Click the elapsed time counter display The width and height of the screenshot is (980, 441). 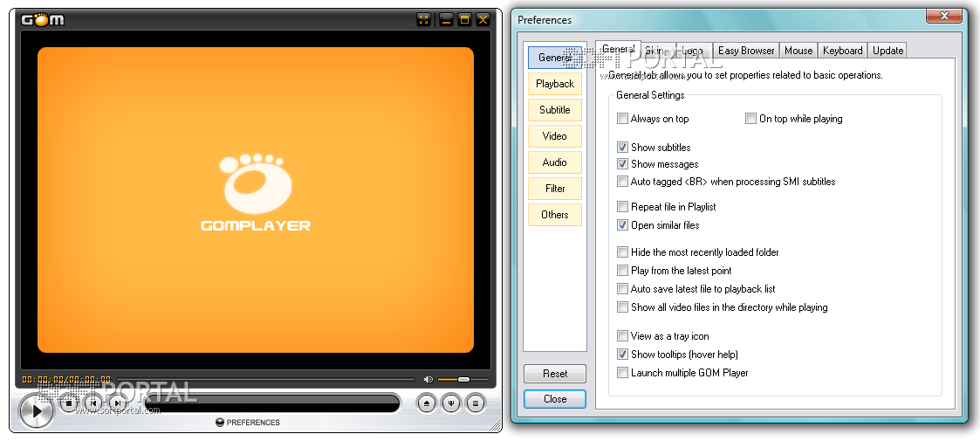click(x=66, y=380)
